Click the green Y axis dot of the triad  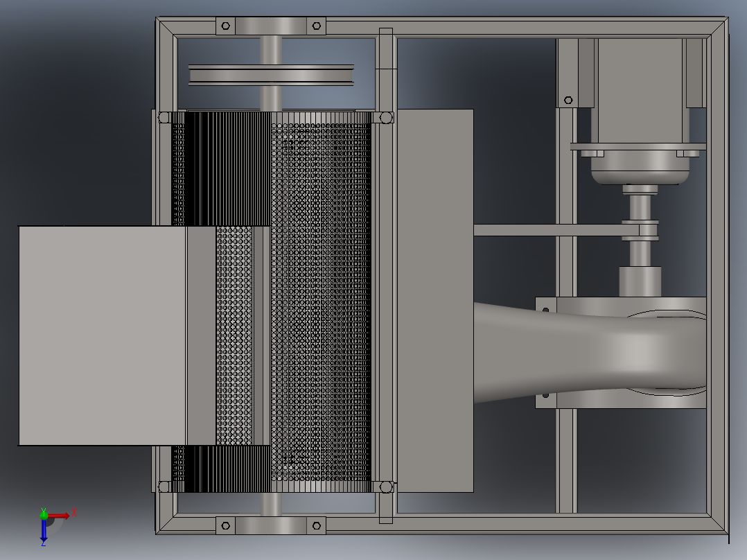[x=44, y=515]
